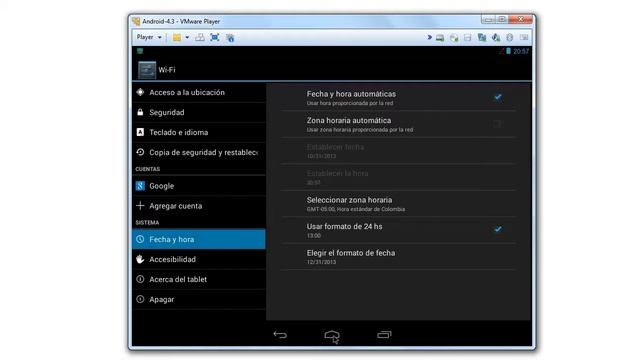Click the Establecer fecha row
Image resolution: width=640 pixels, height=360 pixels.
click(398, 151)
